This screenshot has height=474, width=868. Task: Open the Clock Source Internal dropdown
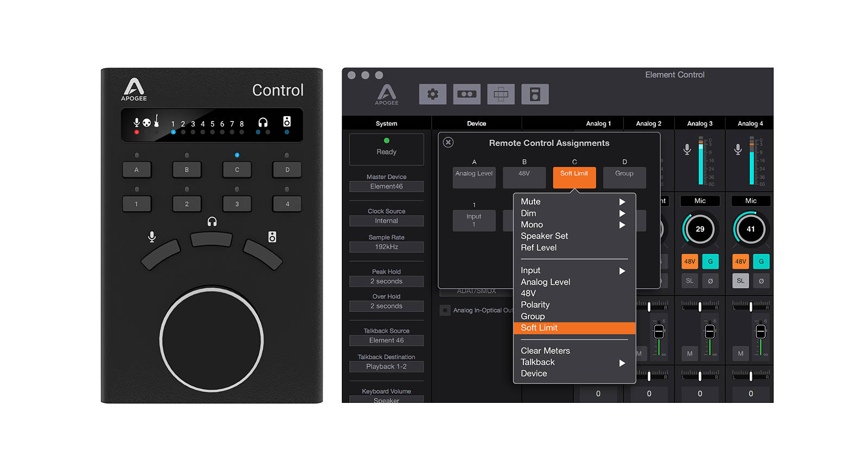click(x=386, y=221)
